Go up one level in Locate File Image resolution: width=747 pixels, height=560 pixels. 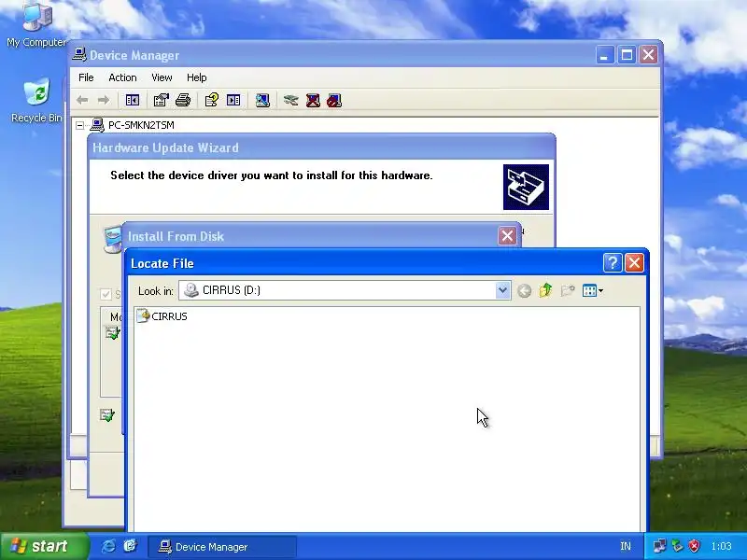[x=545, y=290]
